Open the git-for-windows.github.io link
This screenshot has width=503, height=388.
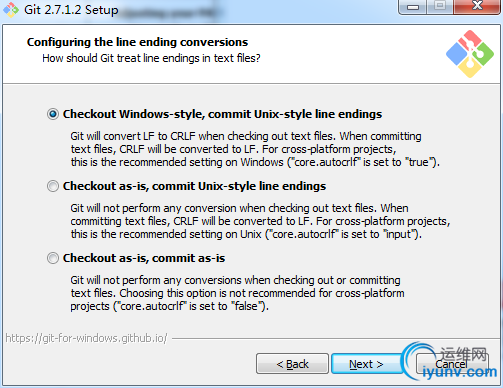coord(86,338)
